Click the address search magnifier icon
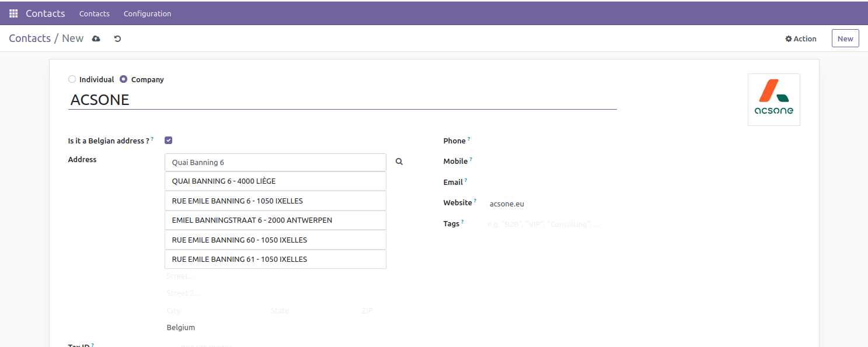The height and width of the screenshot is (347, 868). point(399,162)
